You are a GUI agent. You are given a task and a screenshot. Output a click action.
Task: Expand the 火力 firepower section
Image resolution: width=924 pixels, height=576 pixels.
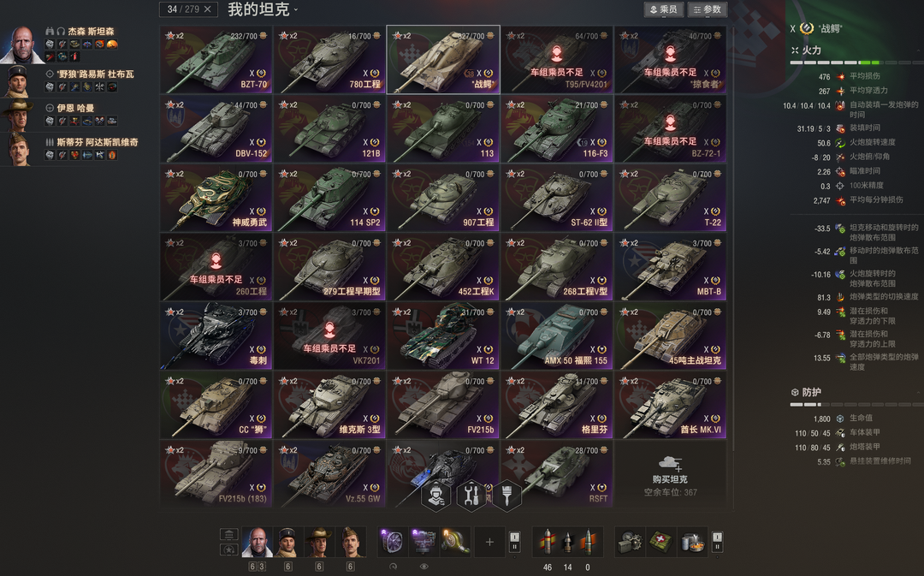point(807,50)
